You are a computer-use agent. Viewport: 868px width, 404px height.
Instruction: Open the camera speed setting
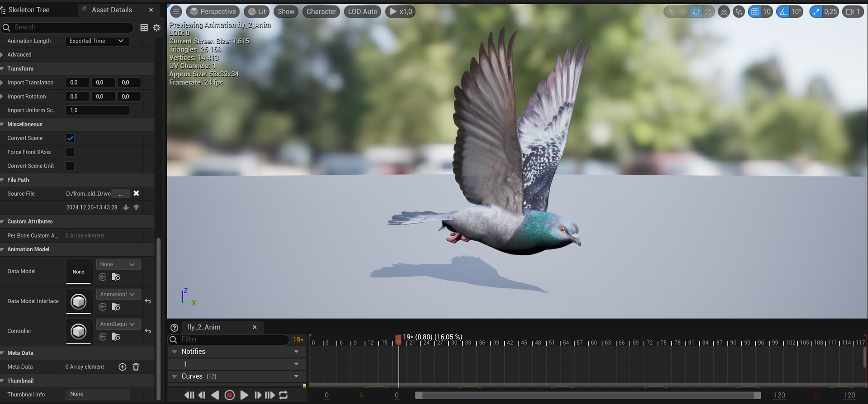pyautogui.click(x=853, y=12)
